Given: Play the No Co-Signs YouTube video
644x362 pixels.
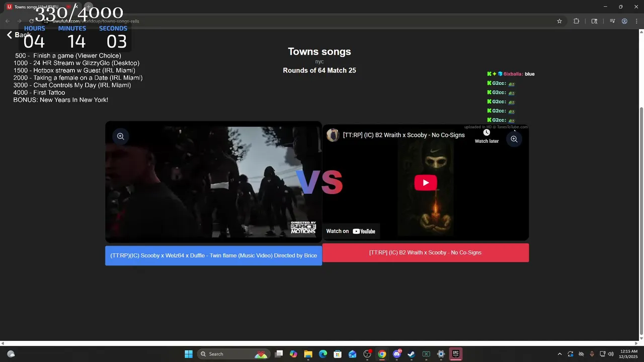Looking at the screenshot, I should 426,183.
